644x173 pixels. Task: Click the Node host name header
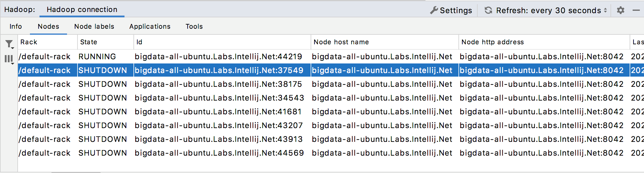tap(341, 42)
